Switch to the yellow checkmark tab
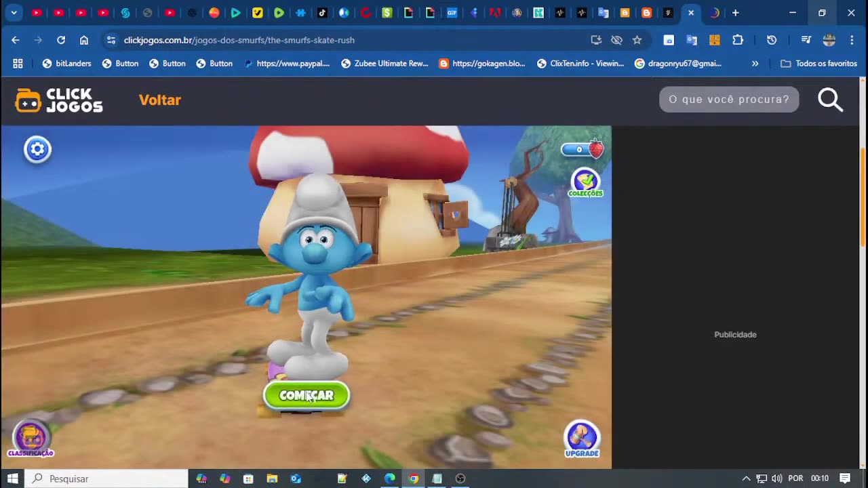Image resolution: width=868 pixels, height=488 pixels. pos(257,13)
